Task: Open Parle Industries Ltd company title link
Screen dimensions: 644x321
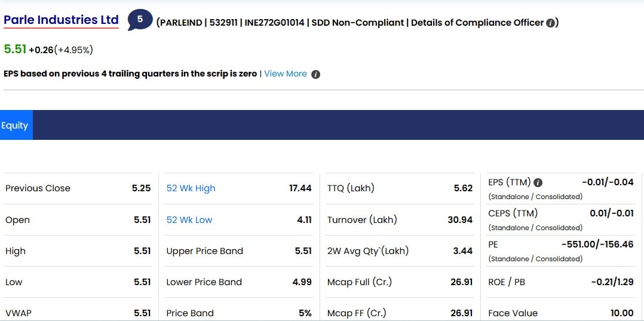Action: click(61, 20)
